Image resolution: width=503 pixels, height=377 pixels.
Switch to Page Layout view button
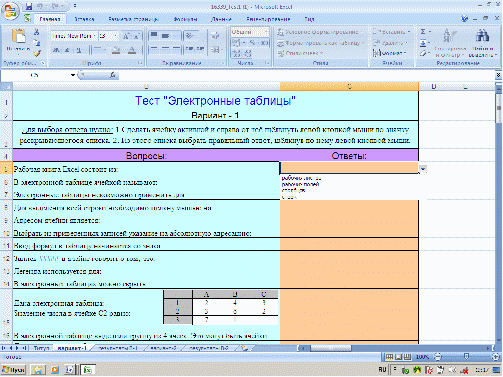(x=398, y=357)
